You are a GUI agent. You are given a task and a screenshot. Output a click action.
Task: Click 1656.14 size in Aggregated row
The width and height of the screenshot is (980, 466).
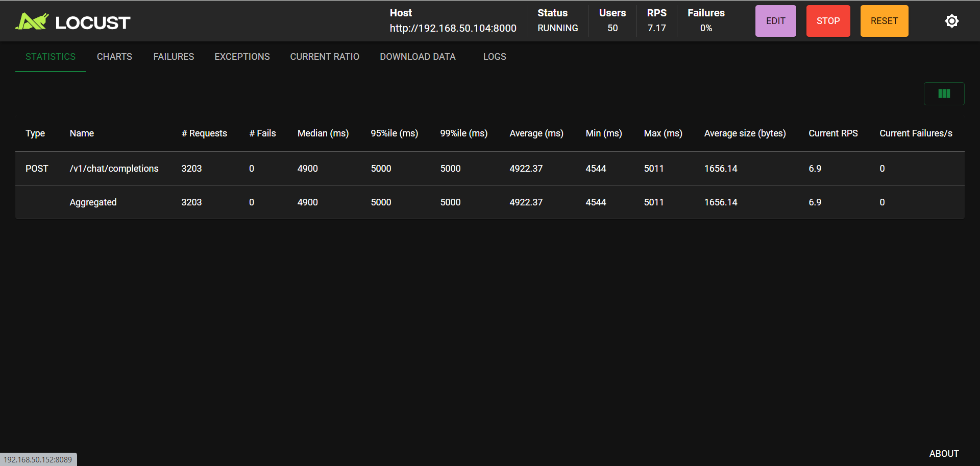(721, 202)
